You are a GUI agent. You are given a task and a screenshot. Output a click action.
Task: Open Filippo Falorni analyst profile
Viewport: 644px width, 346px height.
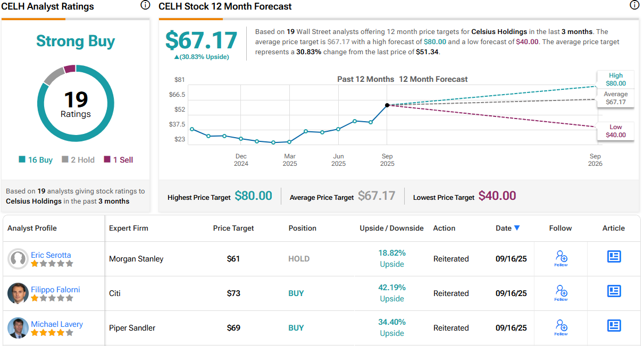[x=55, y=290]
